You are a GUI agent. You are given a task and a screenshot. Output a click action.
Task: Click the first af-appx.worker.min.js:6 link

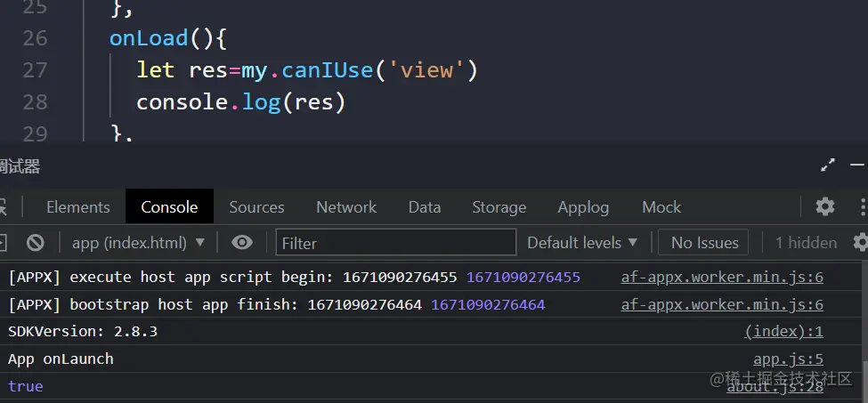click(x=721, y=277)
